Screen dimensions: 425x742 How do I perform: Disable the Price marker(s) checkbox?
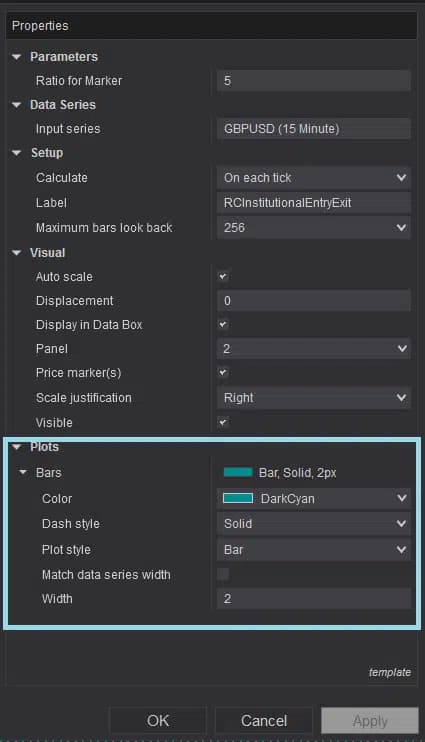click(x=223, y=372)
